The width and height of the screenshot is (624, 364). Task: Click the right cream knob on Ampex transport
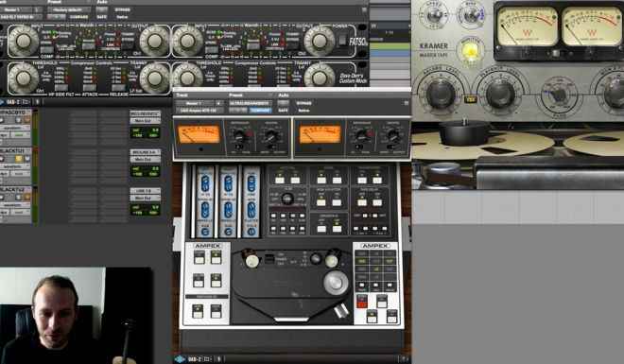(332, 261)
